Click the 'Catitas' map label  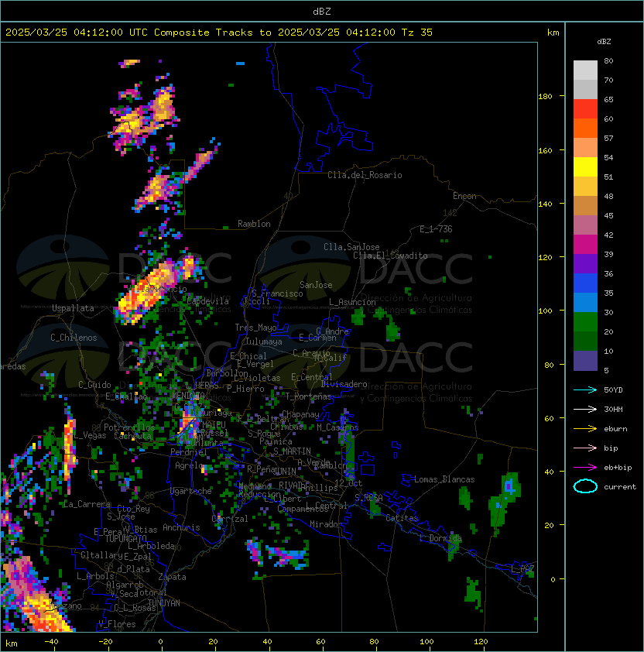click(x=402, y=518)
